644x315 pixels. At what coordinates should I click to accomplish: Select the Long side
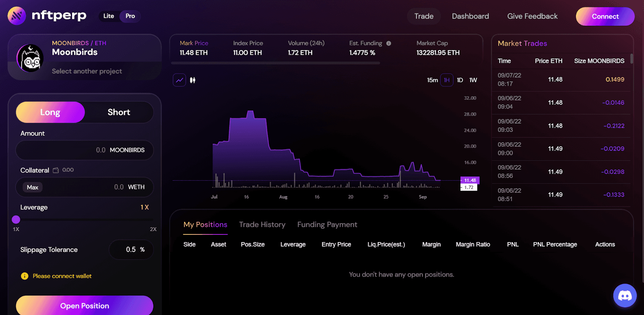(50, 112)
